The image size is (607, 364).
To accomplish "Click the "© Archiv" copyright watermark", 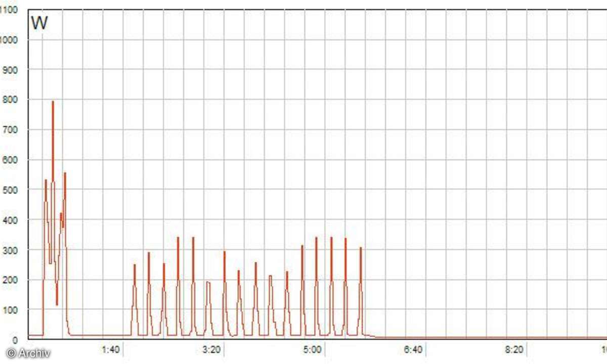I will [x=28, y=353].
